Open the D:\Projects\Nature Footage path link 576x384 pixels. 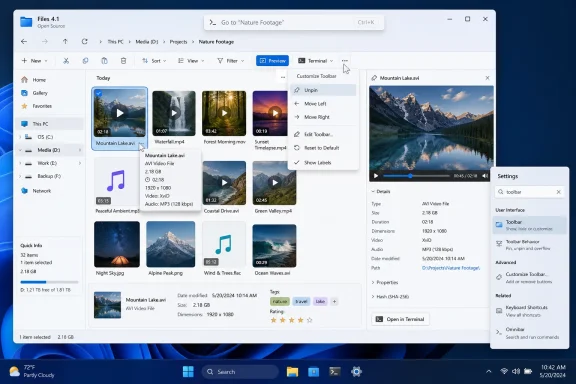[451, 268]
